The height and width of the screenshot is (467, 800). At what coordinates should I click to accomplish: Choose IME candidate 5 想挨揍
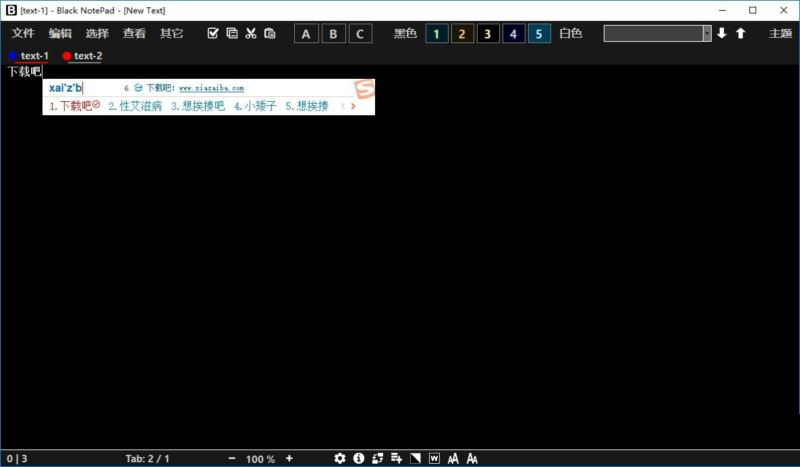point(307,106)
